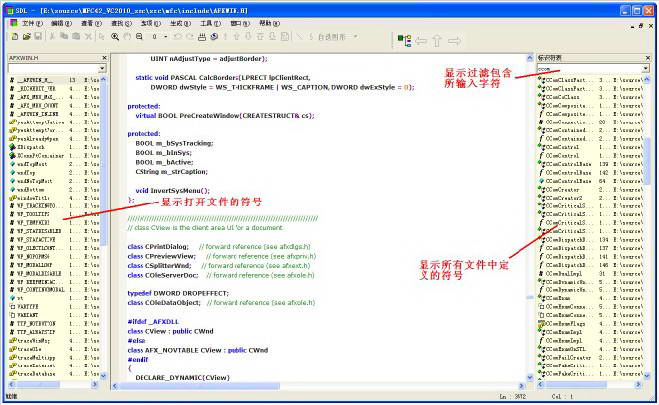Open the 窗口(W) menu

point(240,24)
